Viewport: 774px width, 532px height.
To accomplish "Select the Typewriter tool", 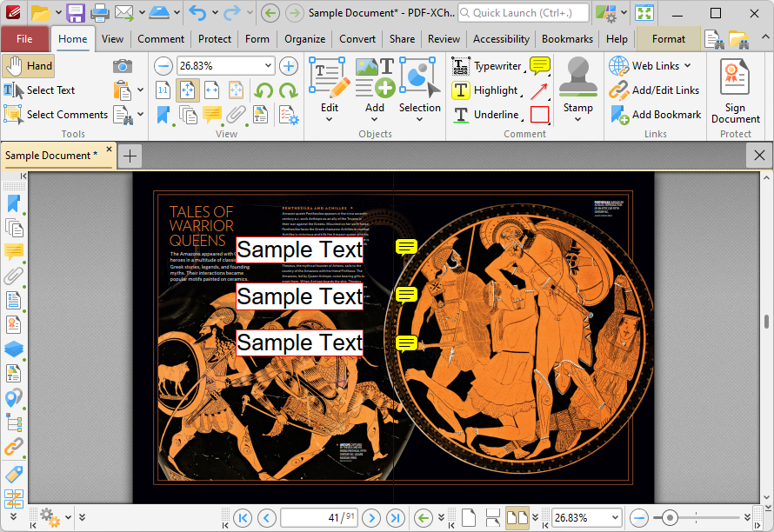I will pyautogui.click(x=487, y=66).
